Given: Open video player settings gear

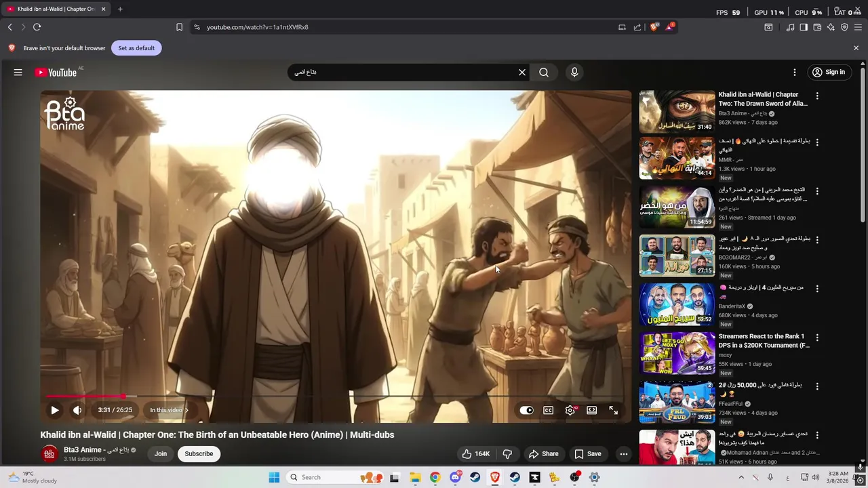Looking at the screenshot, I should pyautogui.click(x=570, y=410).
